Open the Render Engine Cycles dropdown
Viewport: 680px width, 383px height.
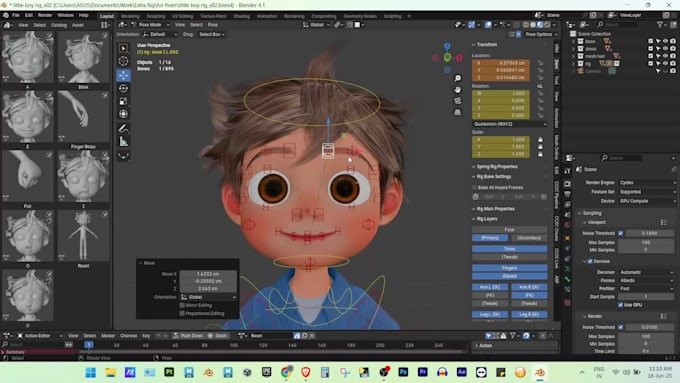click(x=647, y=183)
